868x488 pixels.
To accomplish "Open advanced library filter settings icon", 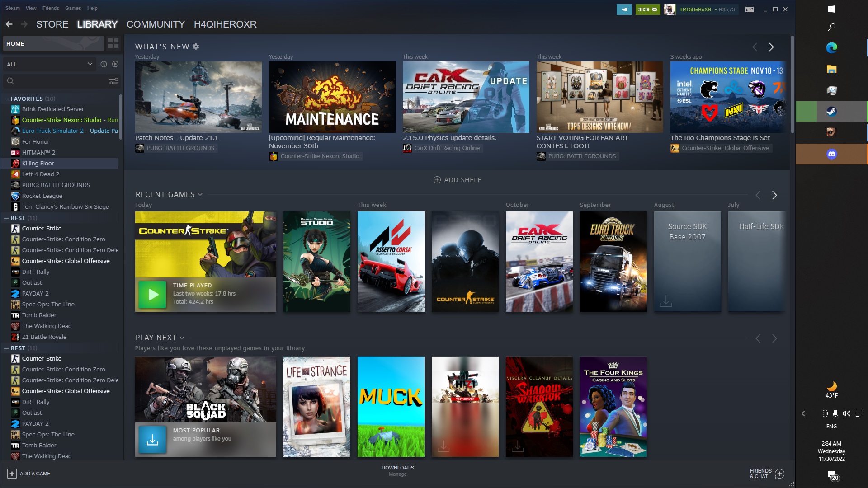I will point(113,81).
